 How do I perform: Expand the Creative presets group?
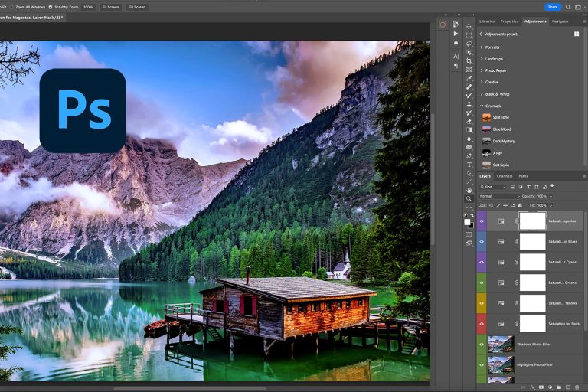482,82
